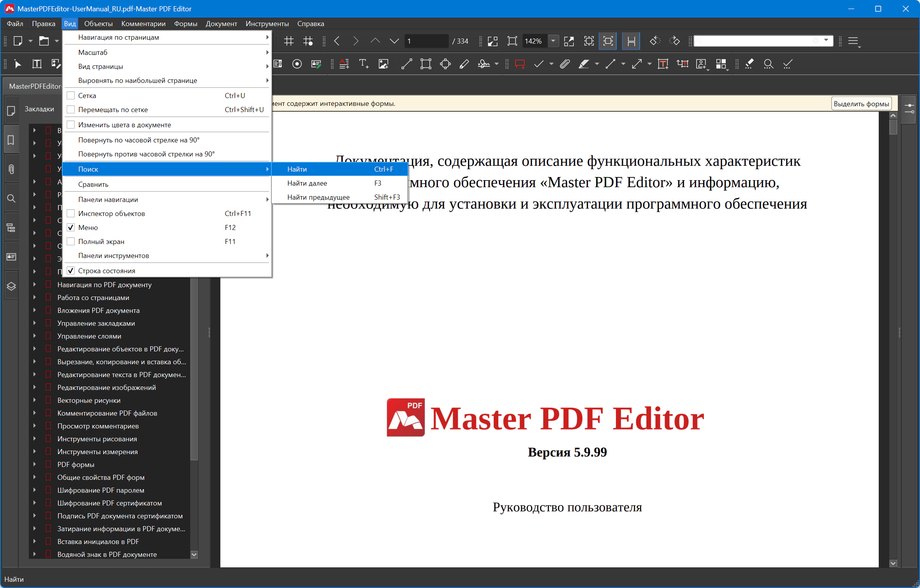
Task: Enable Инспектор объектов checkbox
Action: [x=71, y=213]
